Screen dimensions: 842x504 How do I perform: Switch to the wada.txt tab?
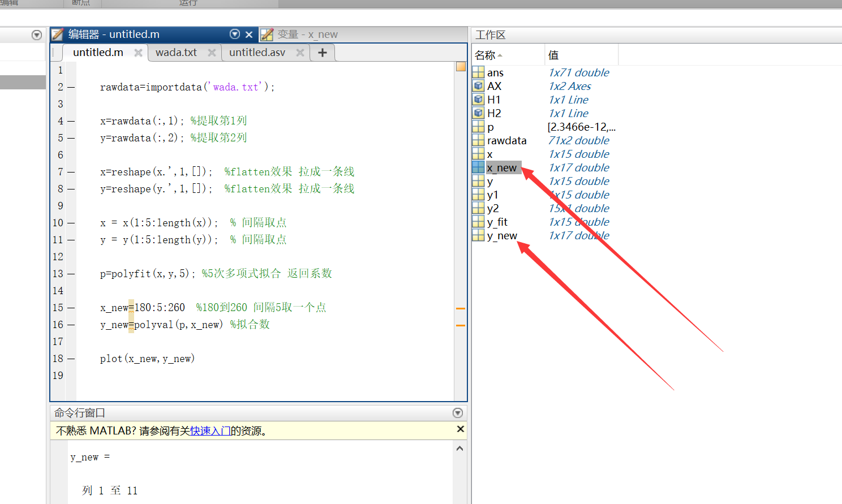175,52
